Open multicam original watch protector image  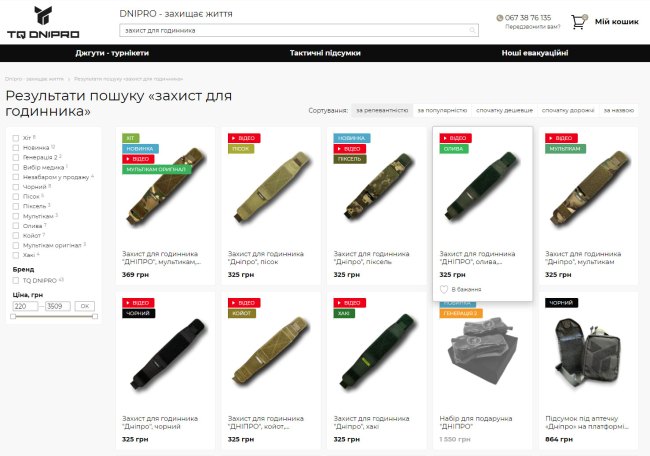coord(166,187)
